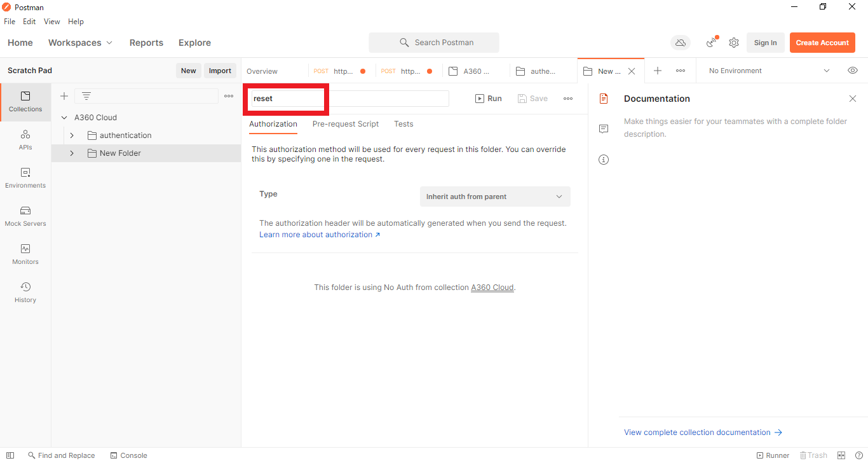Viewport: 868px width, 463px height.
Task: Expand the authentication folder
Action: (x=72, y=135)
